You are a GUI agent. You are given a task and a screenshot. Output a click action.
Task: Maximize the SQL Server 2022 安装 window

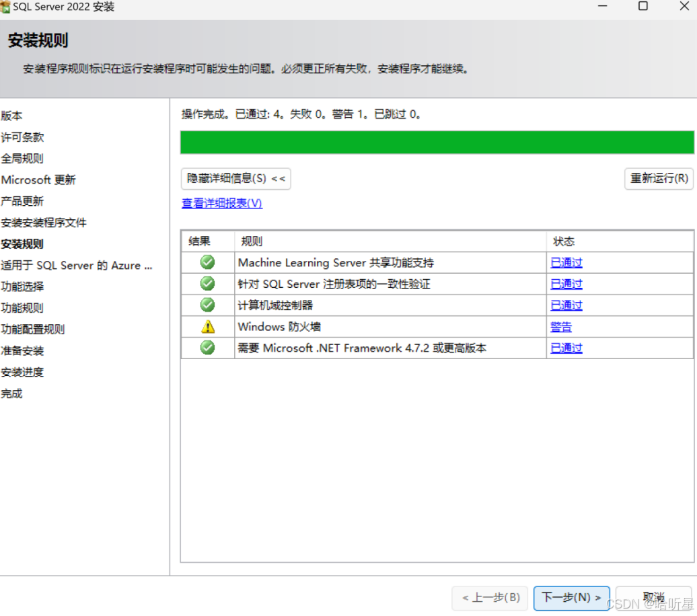pyautogui.click(x=643, y=6)
